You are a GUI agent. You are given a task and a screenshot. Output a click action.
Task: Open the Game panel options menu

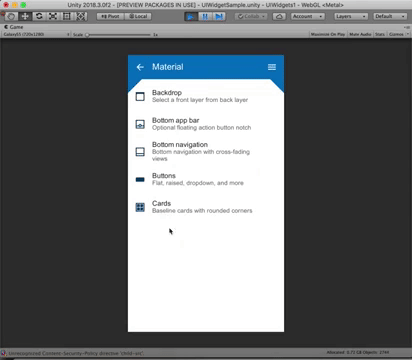coord(407,27)
